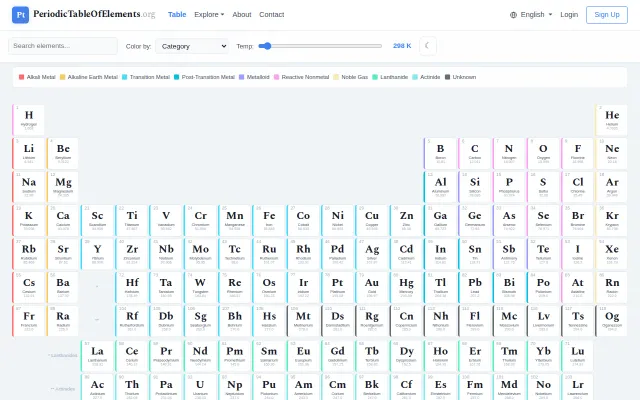Image resolution: width=640 pixels, height=400 pixels.
Task: Click the Sign Up button
Action: point(607,15)
